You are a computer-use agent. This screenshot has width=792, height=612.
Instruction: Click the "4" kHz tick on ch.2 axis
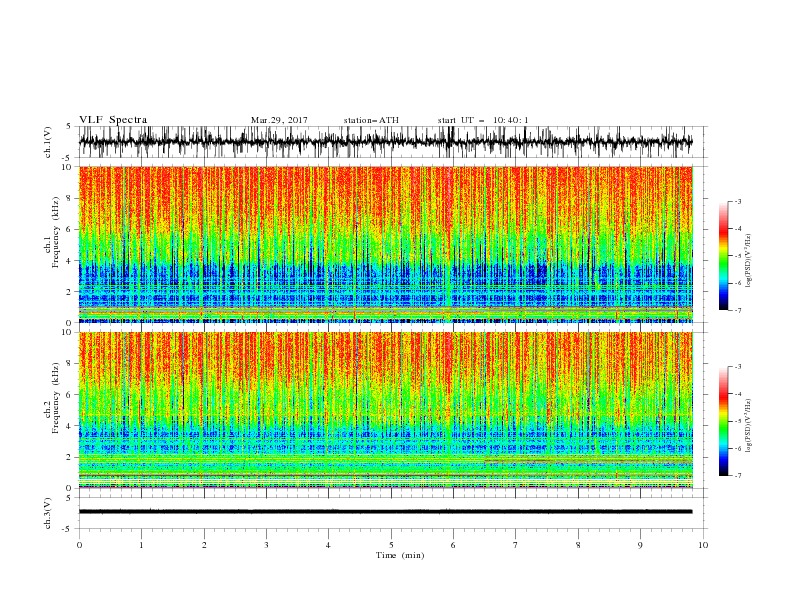[x=69, y=426]
